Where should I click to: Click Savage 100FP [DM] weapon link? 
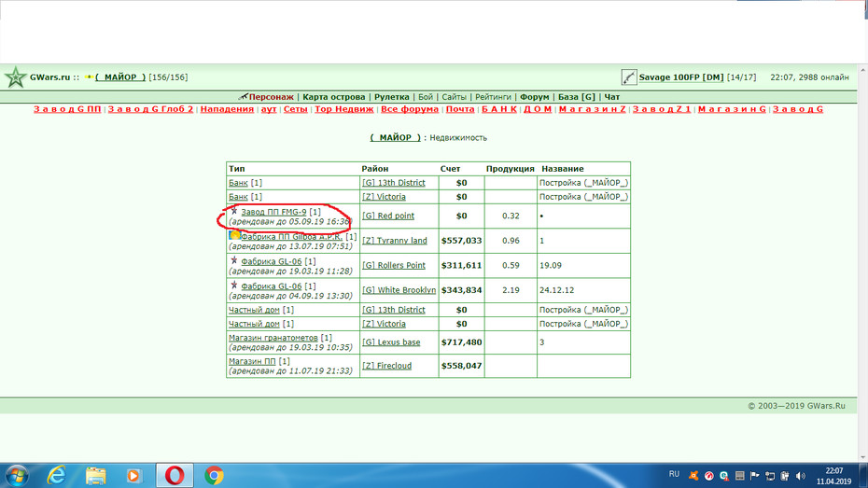[681, 77]
